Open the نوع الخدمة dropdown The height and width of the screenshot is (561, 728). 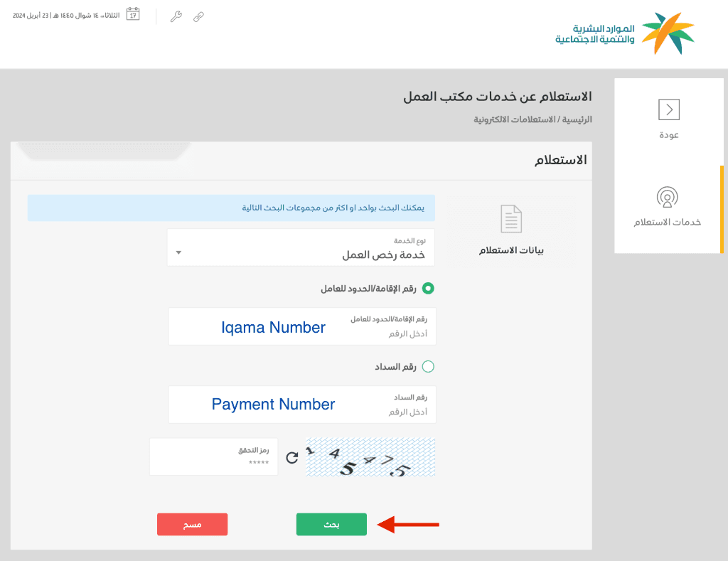[x=301, y=247]
